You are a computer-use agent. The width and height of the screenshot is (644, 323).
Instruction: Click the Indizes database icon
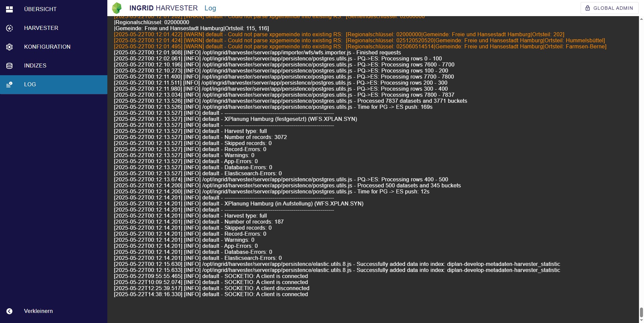pyautogui.click(x=9, y=66)
